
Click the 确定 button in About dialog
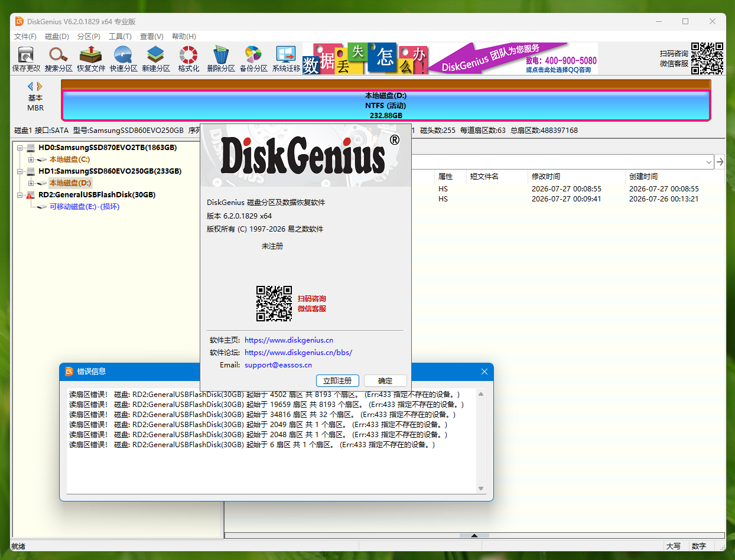point(385,380)
